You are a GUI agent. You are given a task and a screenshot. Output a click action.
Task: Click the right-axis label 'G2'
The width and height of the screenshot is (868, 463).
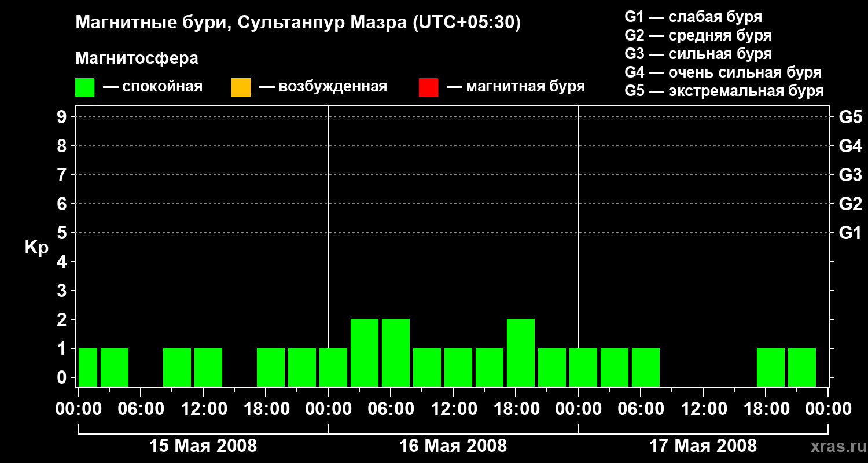pyautogui.click(x=851, y=204)
